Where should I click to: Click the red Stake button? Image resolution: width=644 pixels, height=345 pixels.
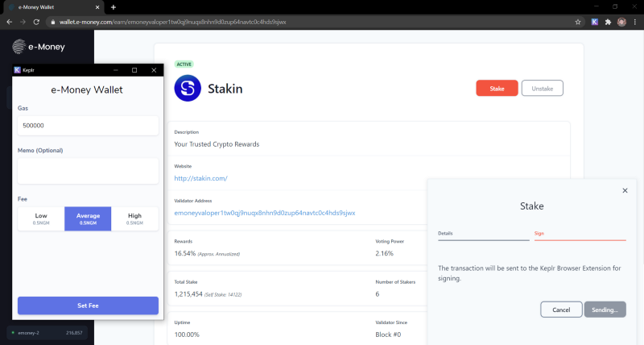[x=497, y=89]
